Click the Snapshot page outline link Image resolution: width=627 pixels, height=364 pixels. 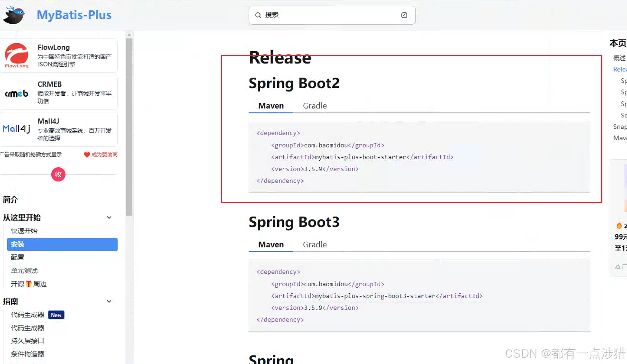coord(620,127)
